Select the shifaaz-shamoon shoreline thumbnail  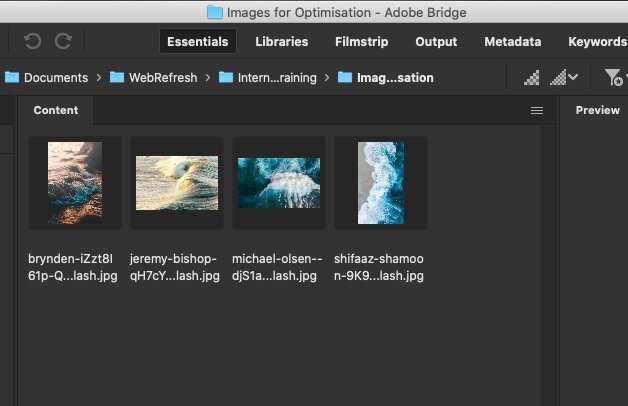click(x=381, y=183)
